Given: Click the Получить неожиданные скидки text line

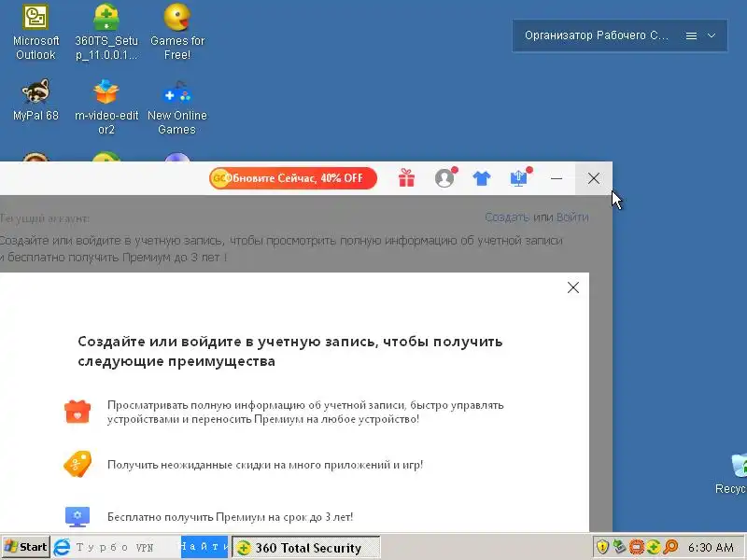Looking at the screenshot, I should [265, 464].
